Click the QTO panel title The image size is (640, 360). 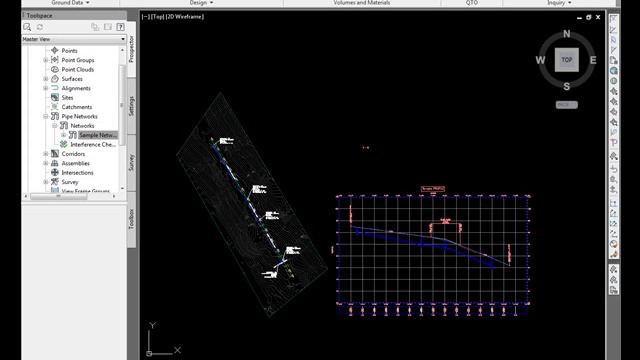[x=471, y=3]
